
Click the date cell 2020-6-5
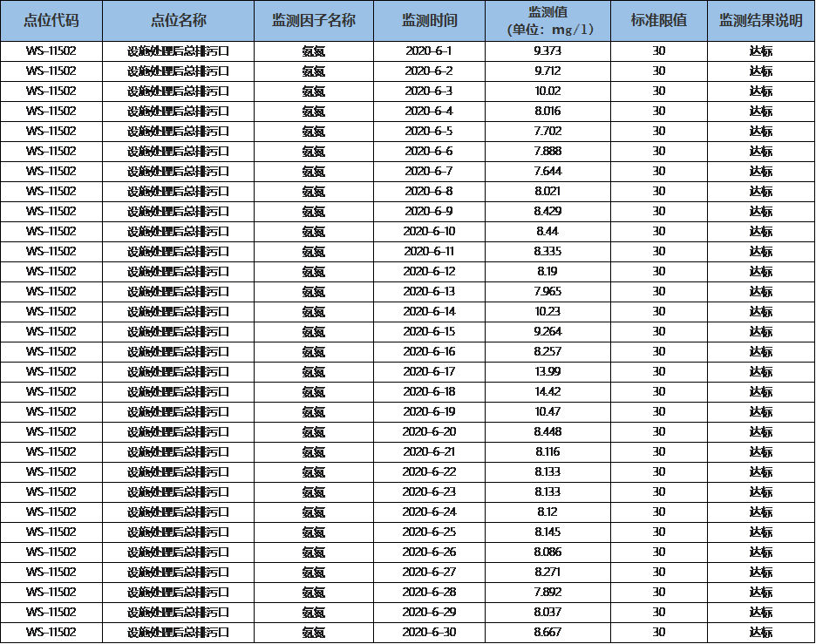click(429, 132)
